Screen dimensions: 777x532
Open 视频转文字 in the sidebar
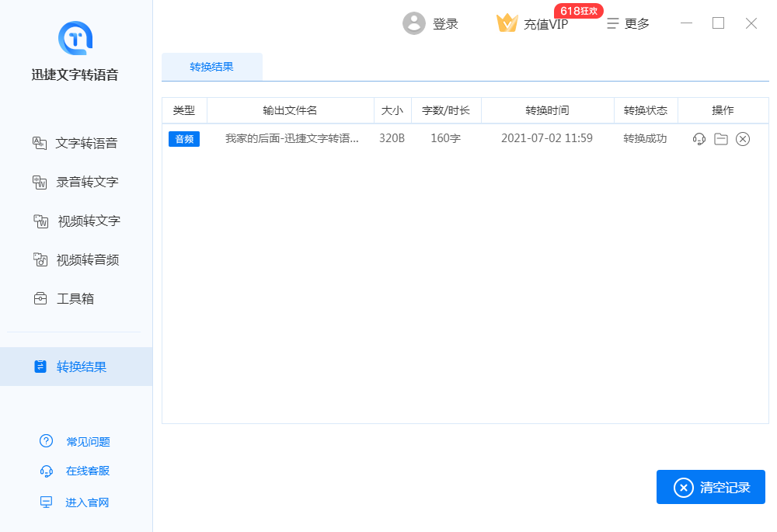pyautogui.click(x=89, y=221)
